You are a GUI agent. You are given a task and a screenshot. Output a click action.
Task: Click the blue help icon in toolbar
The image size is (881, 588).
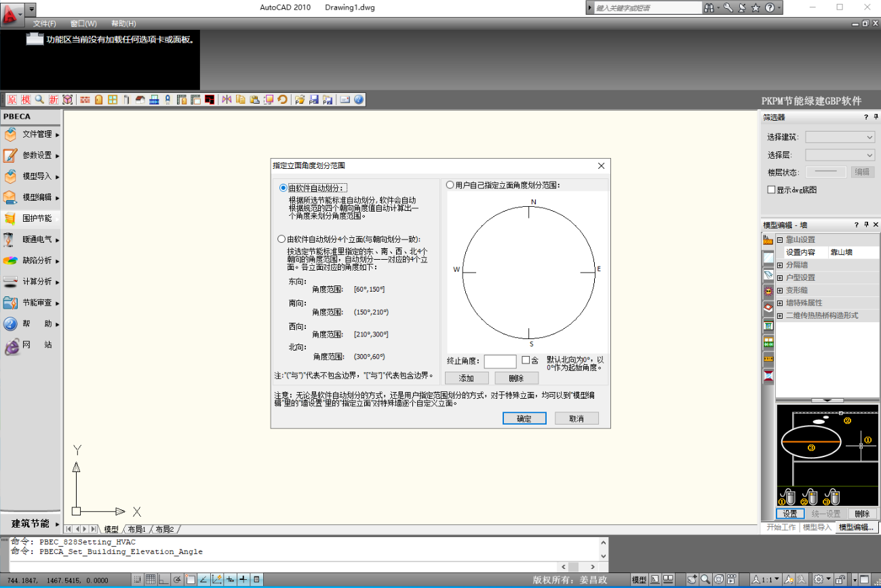point(359,100)
